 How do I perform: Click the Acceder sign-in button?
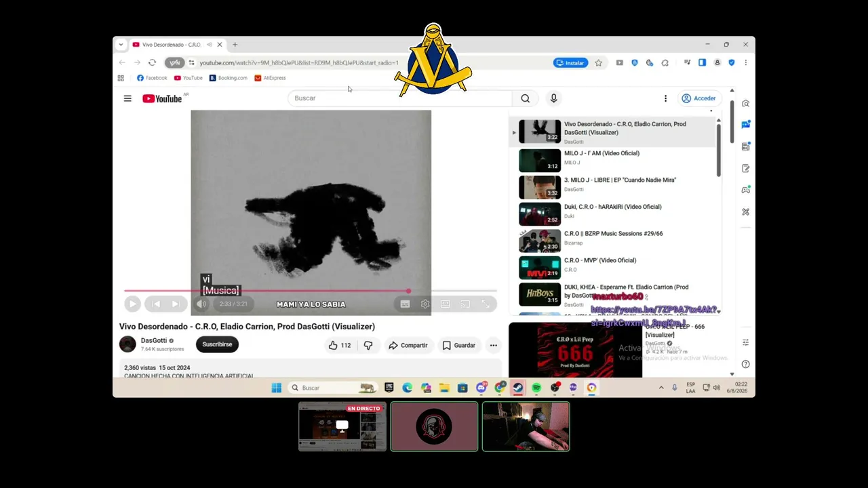[698, 98]
